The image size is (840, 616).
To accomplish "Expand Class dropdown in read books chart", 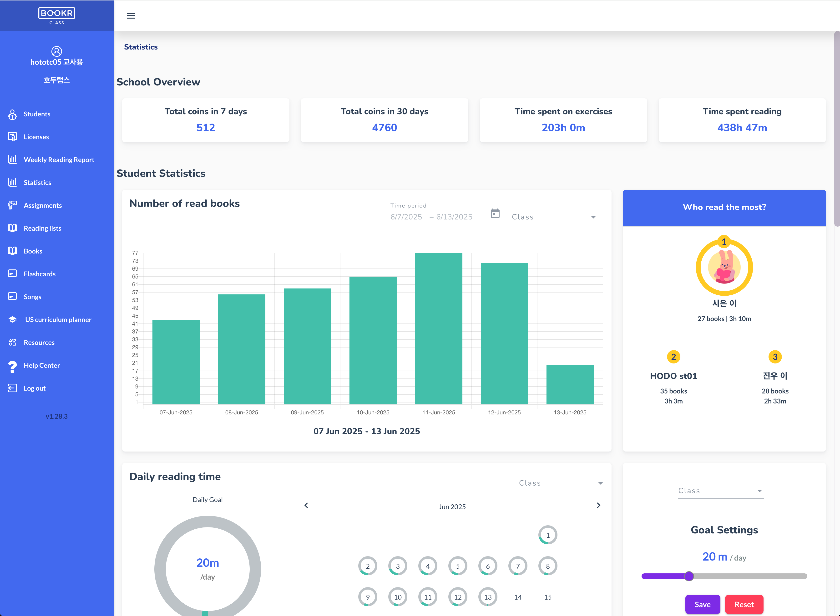I will pyautogui.click(x=554, y=217).
